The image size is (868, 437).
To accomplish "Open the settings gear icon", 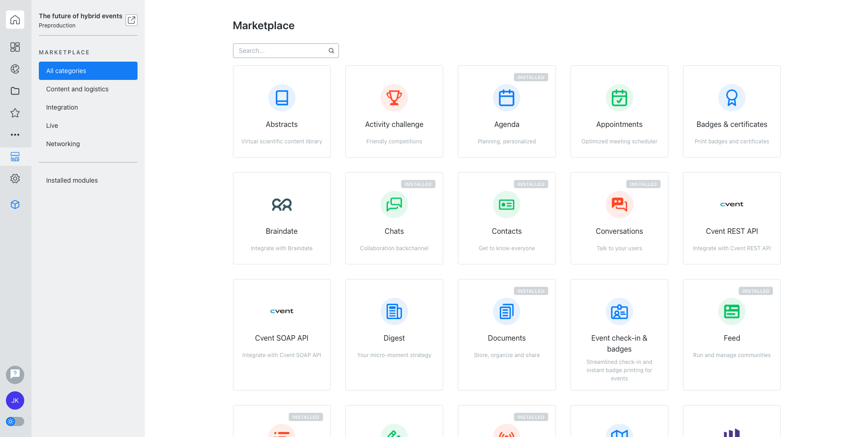I will 15,179.
